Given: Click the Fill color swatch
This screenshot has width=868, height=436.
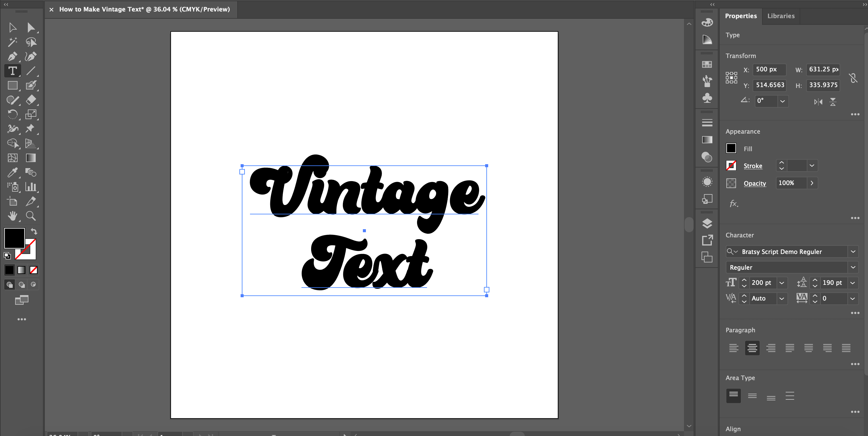Looking at the screenshot, I should coord(732,148).
